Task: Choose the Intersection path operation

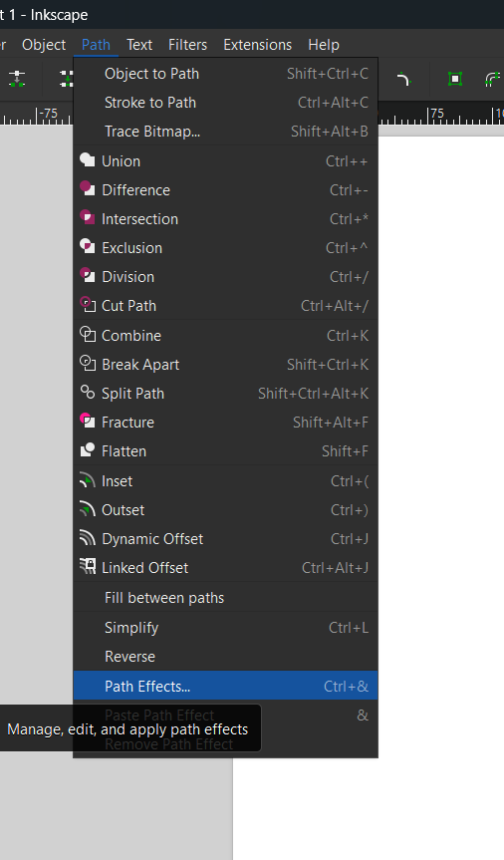Action: [x=225, y=219]
